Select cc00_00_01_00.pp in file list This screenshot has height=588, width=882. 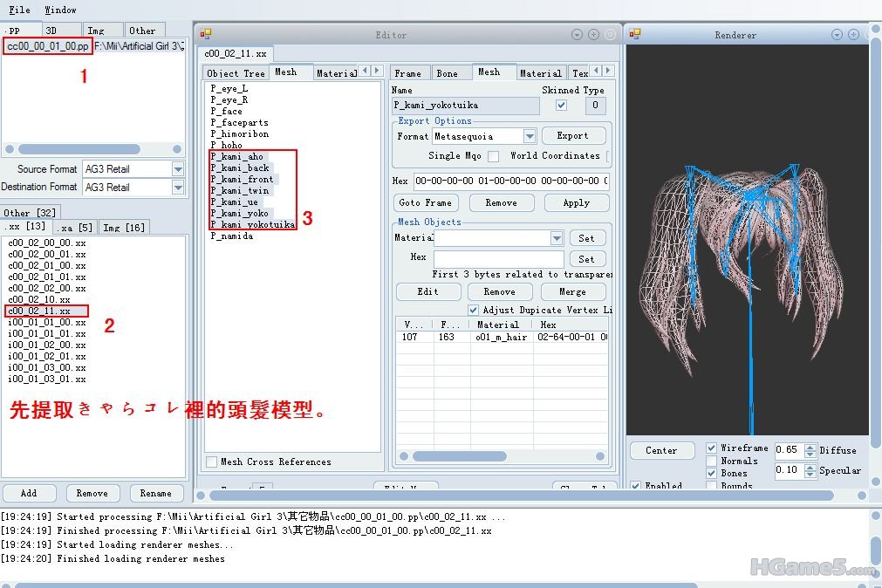tap(47, 46)
